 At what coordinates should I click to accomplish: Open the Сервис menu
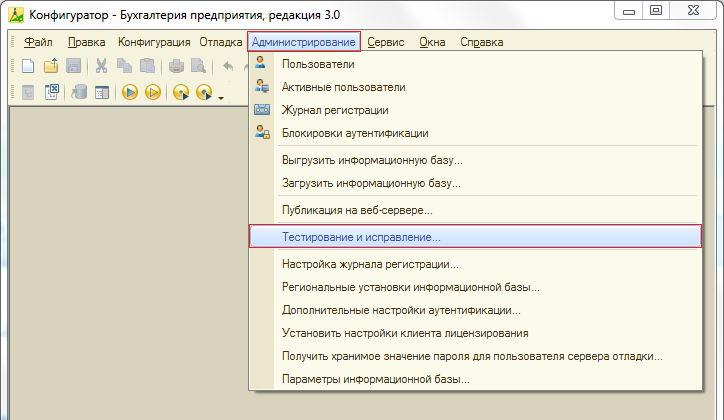click(x=386, y=42)
